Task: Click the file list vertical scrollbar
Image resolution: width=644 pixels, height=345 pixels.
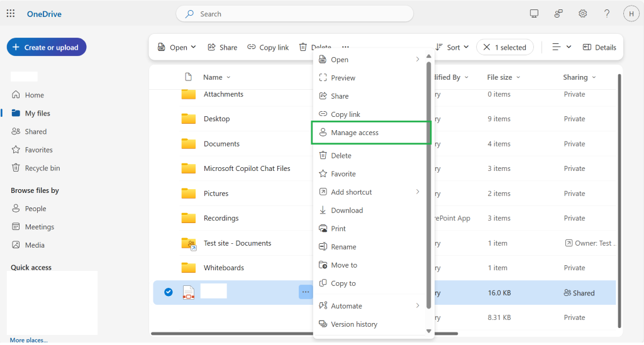Action: tap(619, 201)
